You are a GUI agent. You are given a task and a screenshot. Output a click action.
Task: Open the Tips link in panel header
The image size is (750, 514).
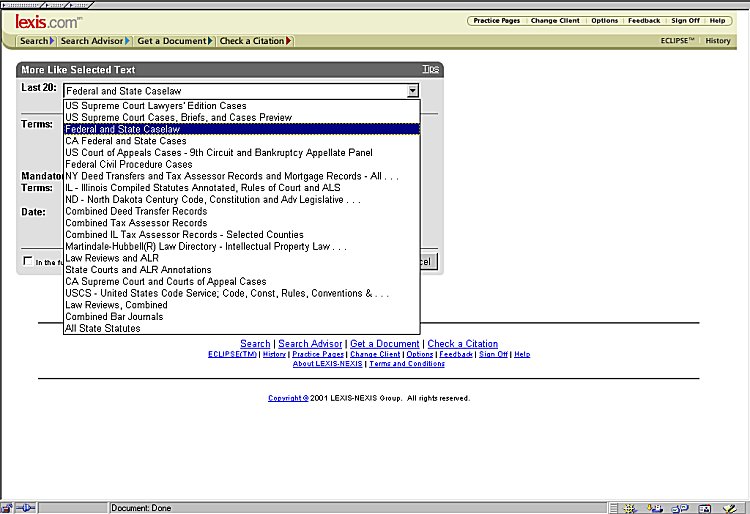click(430, 69)
